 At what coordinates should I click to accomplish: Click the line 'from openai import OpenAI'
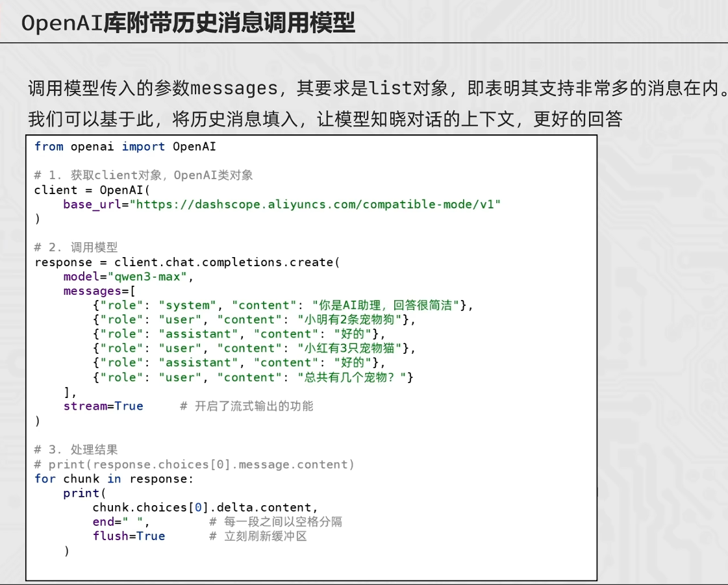tap(125, 147)
